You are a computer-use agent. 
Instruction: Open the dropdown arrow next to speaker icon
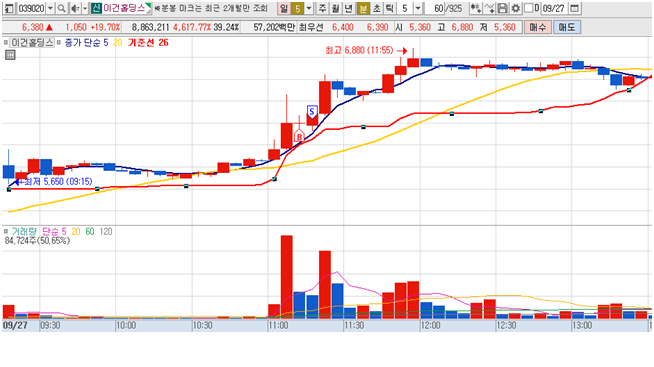(85, 8)
